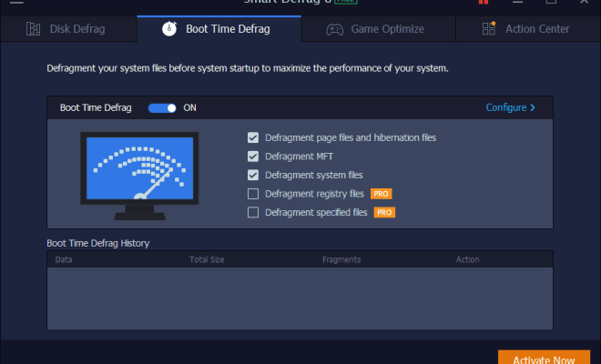Go to the Action Center tab
The height and width of the screenshot is (364, 601).
[x=528, y=29]
